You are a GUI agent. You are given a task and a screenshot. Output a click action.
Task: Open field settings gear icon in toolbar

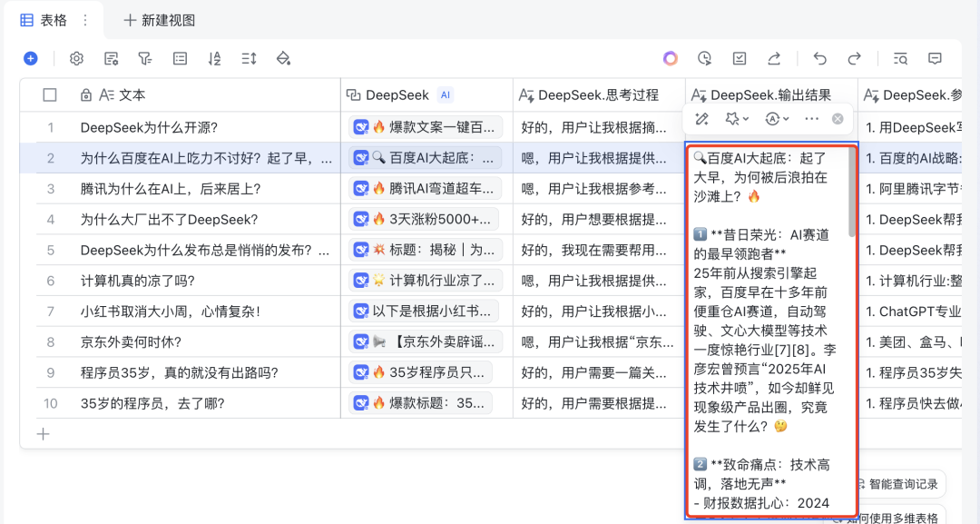coord(76,59)
